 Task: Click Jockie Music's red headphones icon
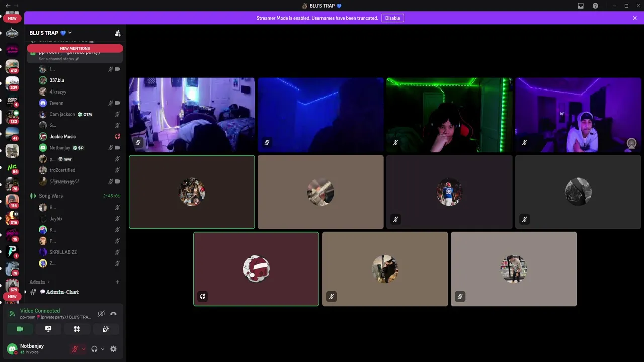(x=117, y=137)
